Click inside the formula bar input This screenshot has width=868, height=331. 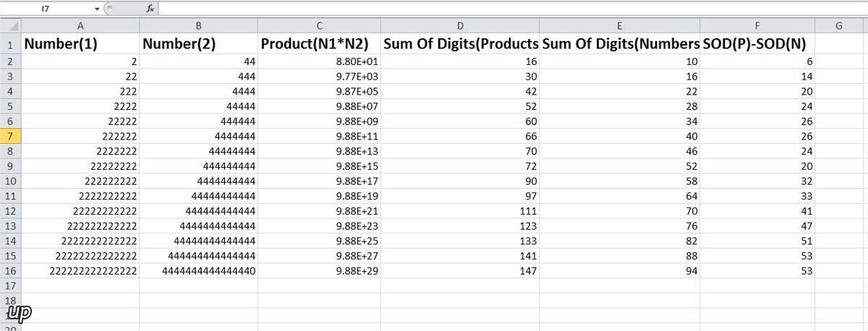512,9
